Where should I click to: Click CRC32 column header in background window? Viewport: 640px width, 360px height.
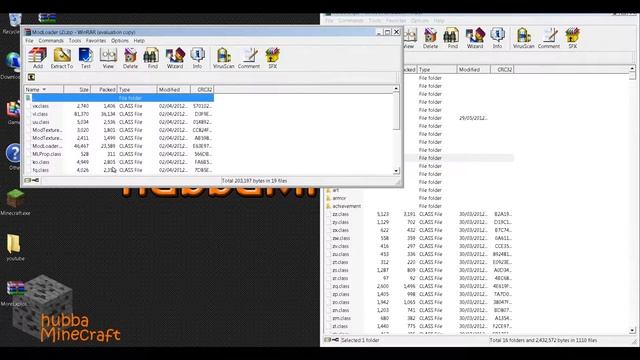click(502, 70)
